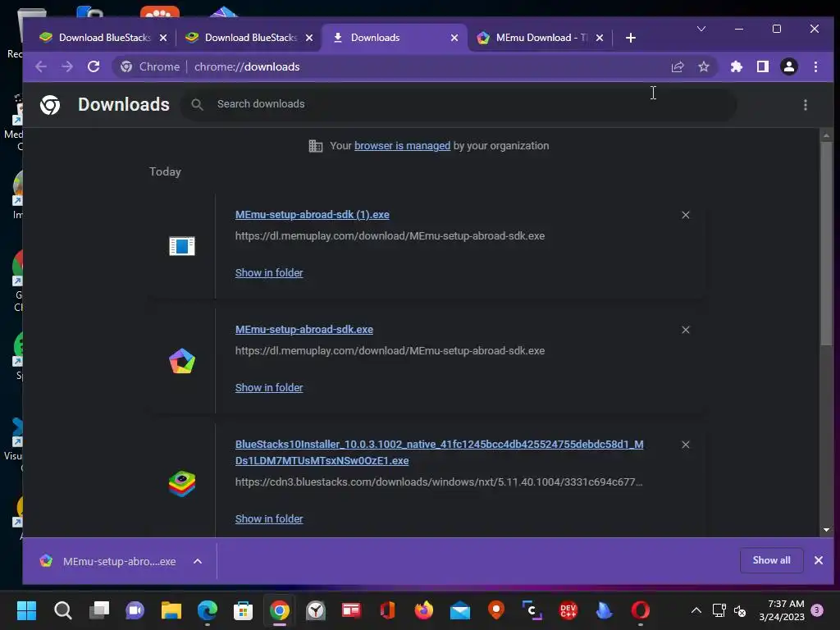Close the first Download BlueStacks tab
Image resolution: width=840 pixels, height=630 pixels.
[163, 38]
